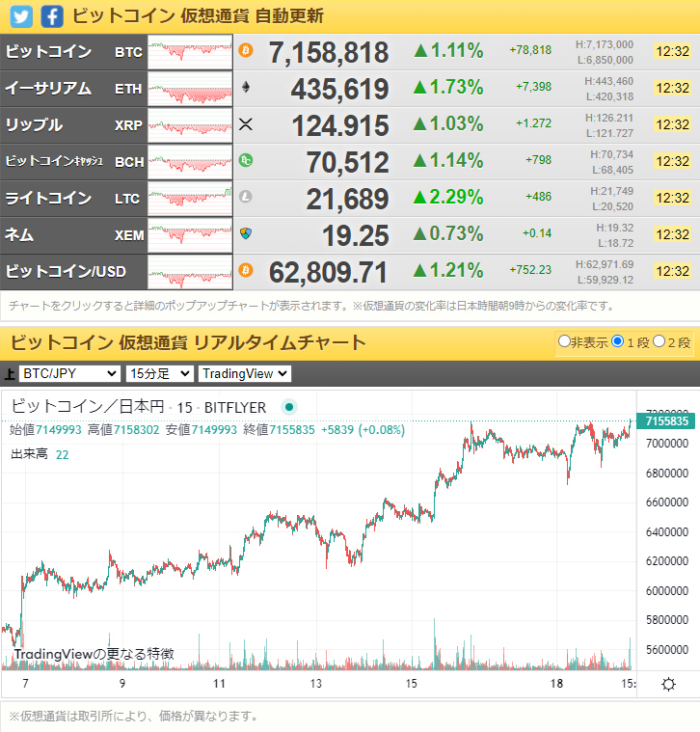Click the silver Litecoin icon

[245, 197]
